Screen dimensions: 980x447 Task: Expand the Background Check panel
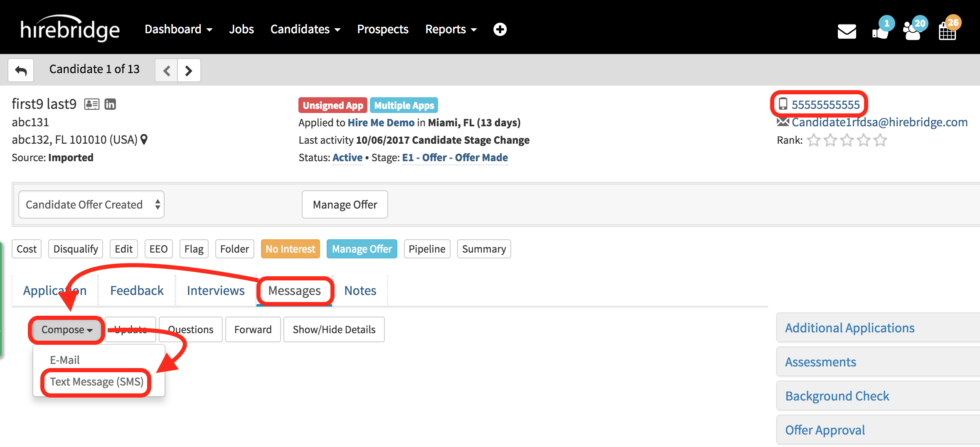click(837, 396)
